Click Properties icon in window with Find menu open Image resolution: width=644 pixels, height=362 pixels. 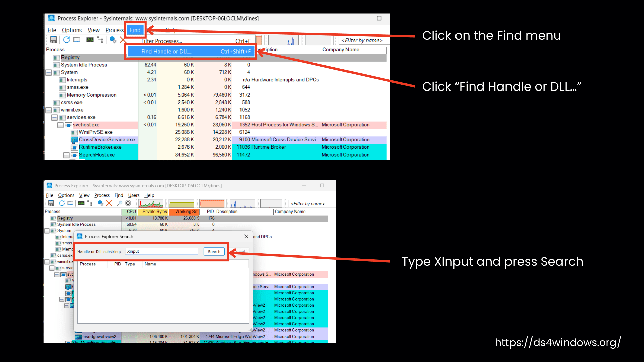click(113, 40)
